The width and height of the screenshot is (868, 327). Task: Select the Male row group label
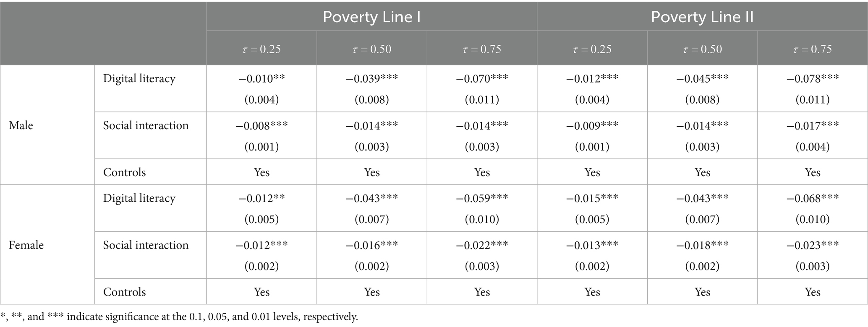21,125
